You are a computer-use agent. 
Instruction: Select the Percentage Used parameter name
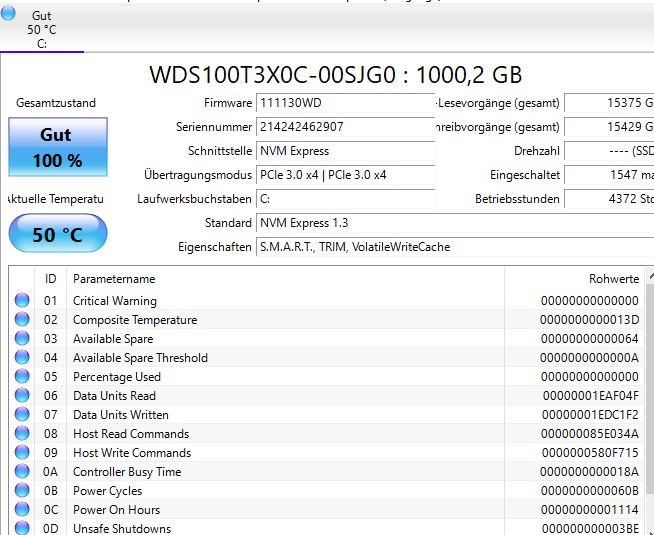click(x=117, y=377)
